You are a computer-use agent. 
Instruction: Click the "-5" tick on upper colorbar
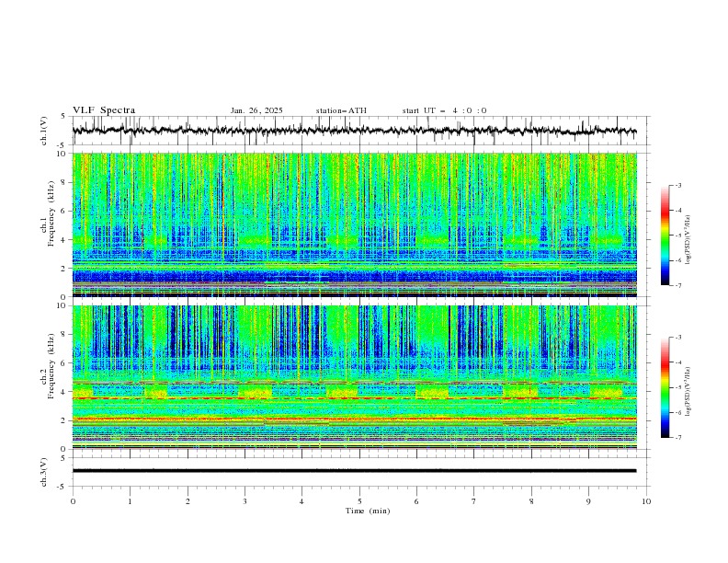pos(678,236)
